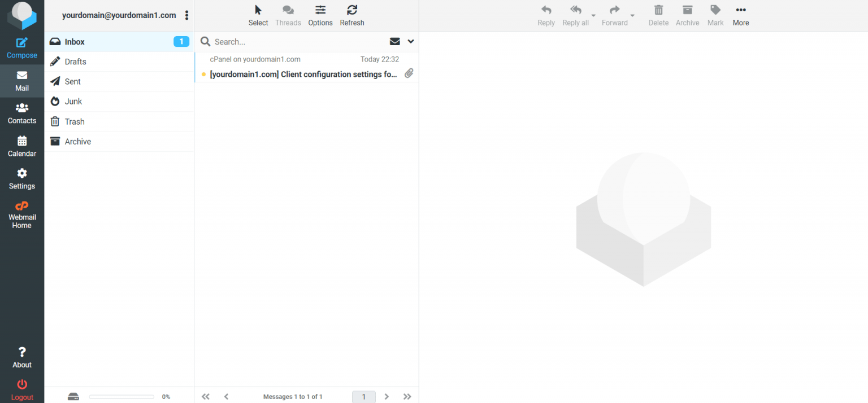
Task: Open the More actions menu
Action: 740,14
